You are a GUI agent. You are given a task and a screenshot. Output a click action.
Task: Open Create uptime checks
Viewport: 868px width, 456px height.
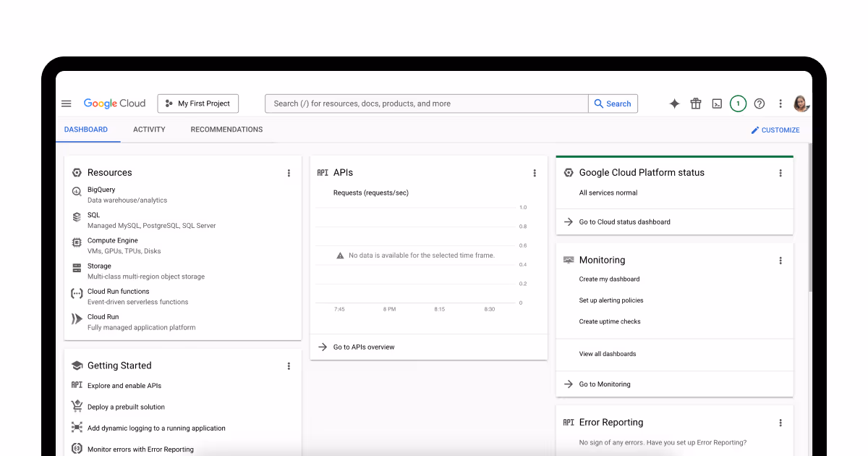coord(610,321)
